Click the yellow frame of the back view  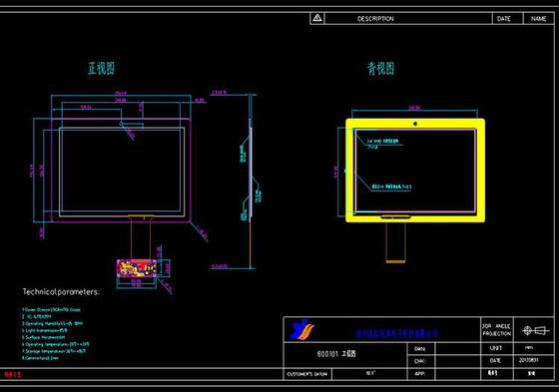pos(415,171)
